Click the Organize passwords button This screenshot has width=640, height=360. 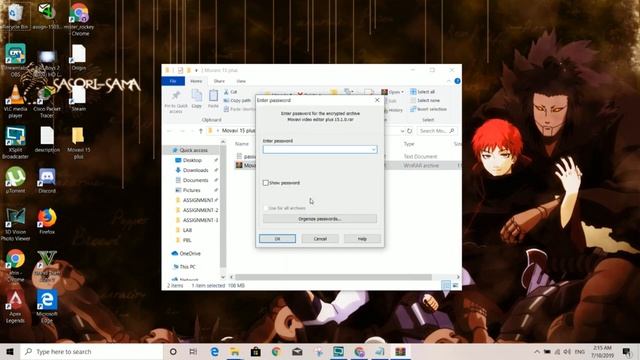(320, 219)
